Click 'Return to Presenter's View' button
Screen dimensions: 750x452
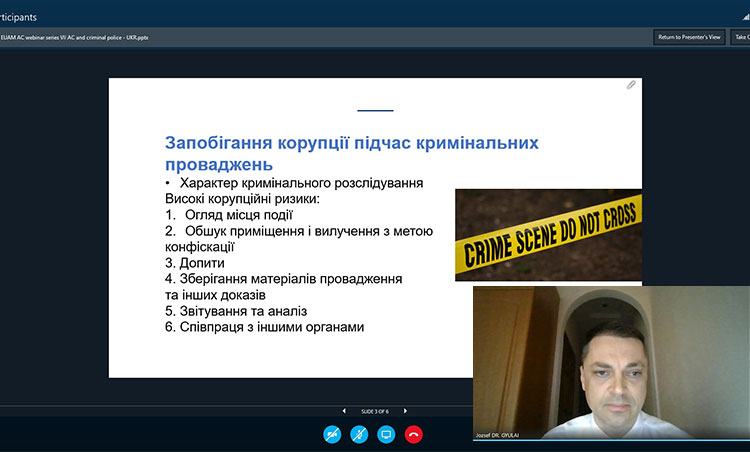tap(689, 37)
